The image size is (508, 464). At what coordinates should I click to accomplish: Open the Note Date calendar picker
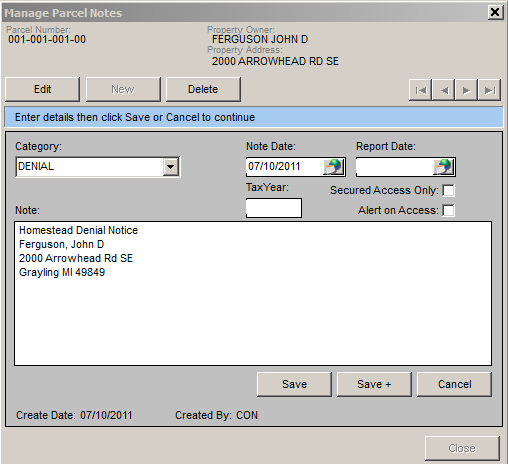(x=334, y=167)
